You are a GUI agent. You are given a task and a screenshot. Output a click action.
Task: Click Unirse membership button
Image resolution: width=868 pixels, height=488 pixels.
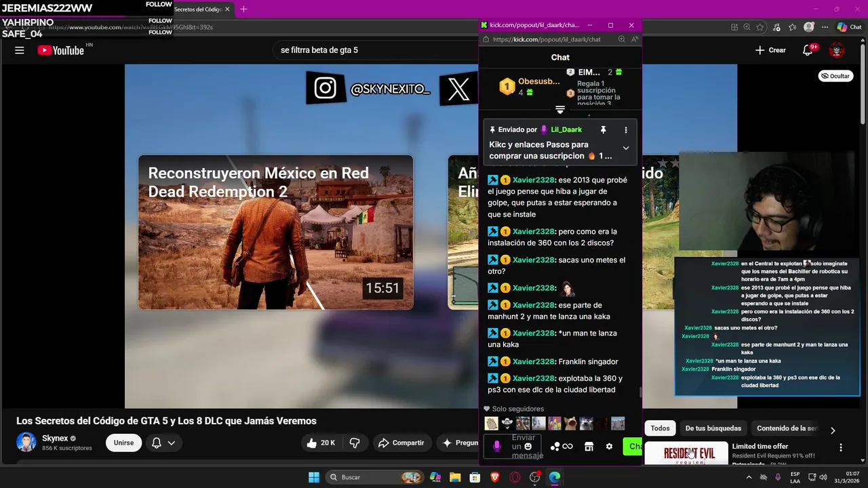click(123, 443)
